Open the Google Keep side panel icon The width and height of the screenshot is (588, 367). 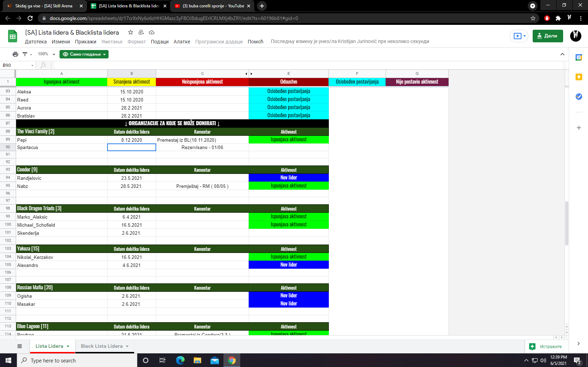(579, 77)
